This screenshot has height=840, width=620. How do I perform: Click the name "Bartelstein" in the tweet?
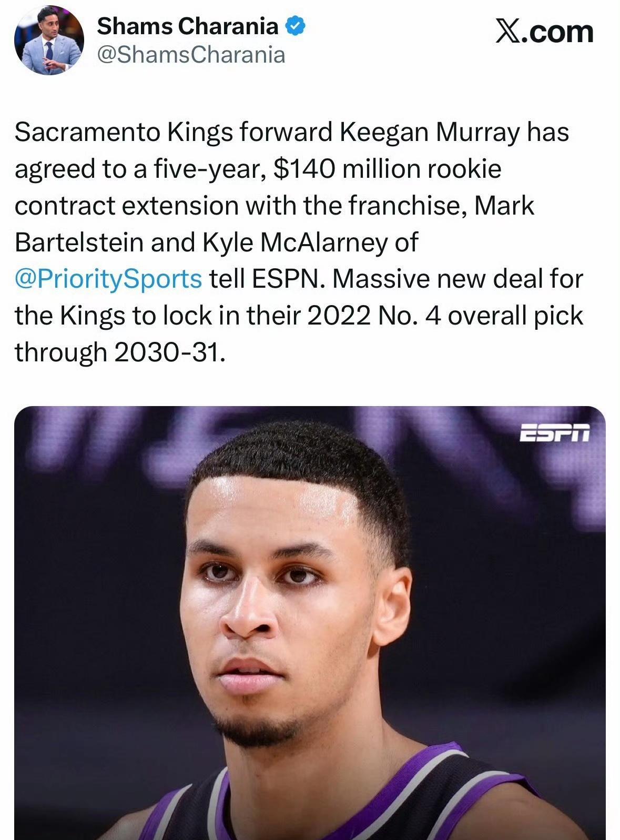[79, 242]
